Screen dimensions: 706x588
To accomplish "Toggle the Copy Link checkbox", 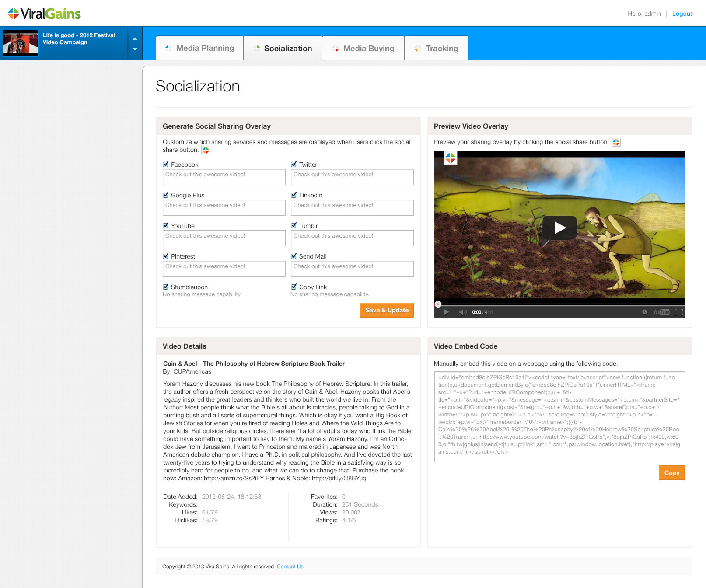I will pos(294,287).
